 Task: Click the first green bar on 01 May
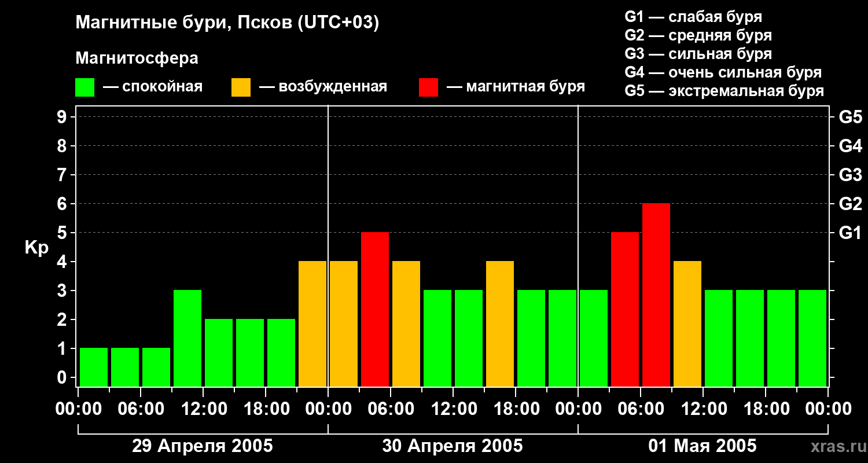pos(594,338)
